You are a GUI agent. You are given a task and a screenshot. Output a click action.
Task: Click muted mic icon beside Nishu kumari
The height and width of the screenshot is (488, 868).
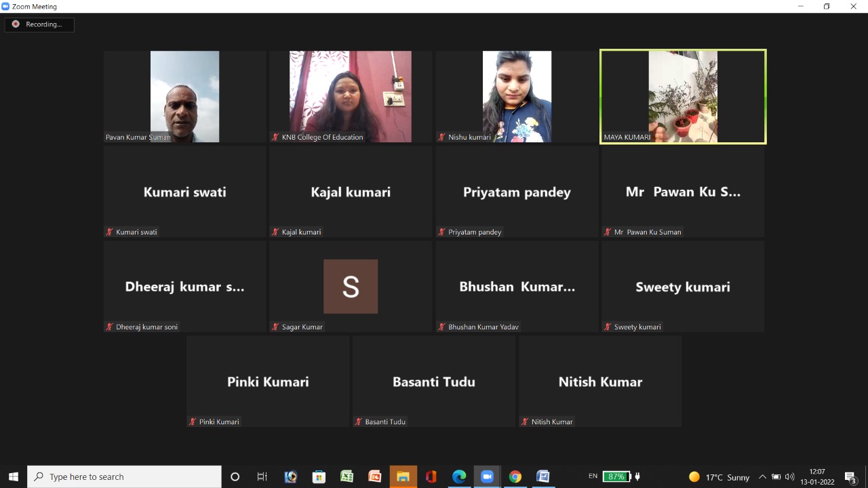pos(441,137)
